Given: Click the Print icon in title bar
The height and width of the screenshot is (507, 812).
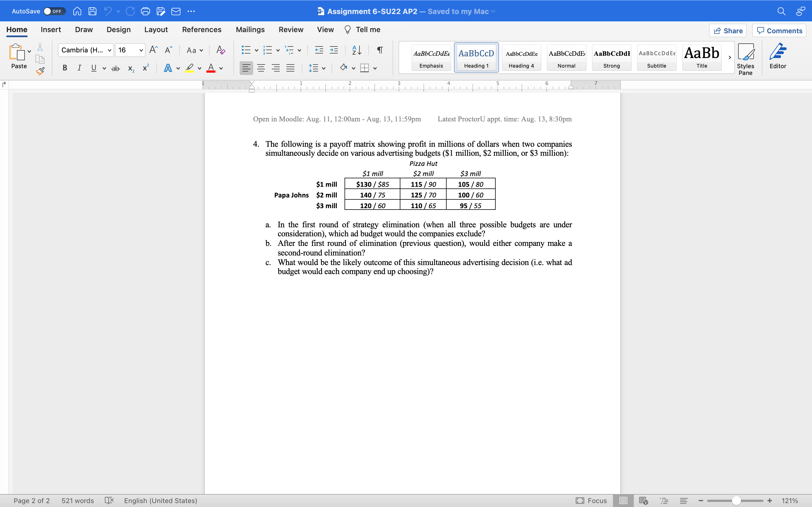Looking at the screenshot, I should click(x=145, y=11).
